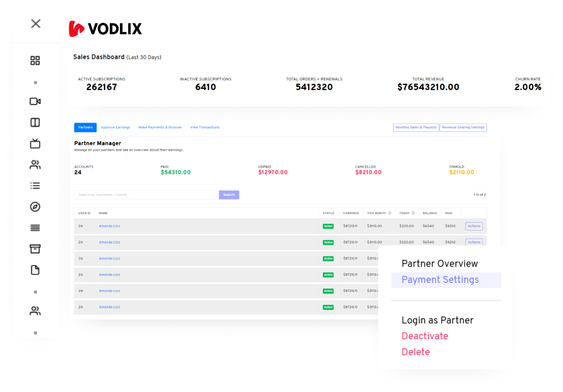Open the dashboard grid icon in sidebar
563x392 pixels.
click(x=35, y=61)
